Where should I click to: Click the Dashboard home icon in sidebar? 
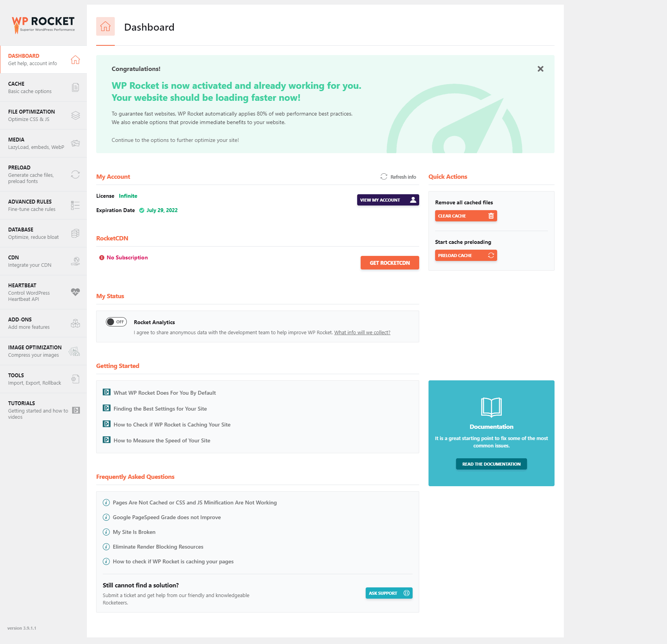pyautogui.click(x=75, y=60)
